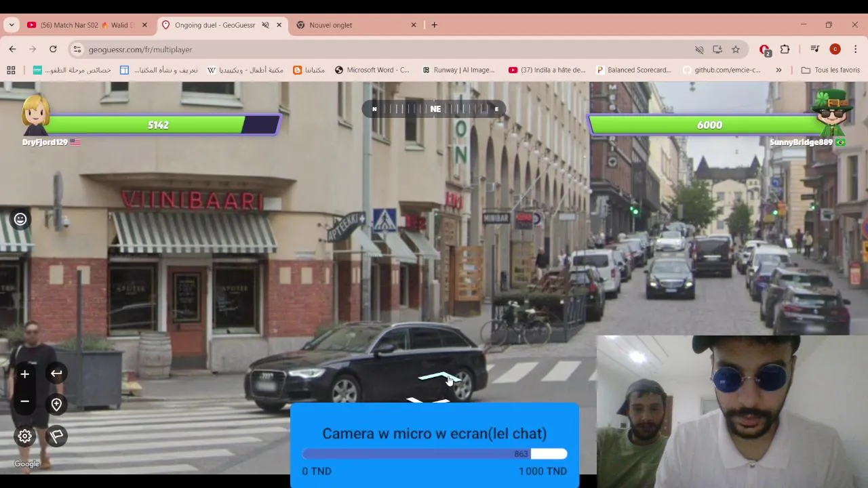The height and width of the screenshot is (488, 868).
Task: Zoom in with the plus button
Action: coord(24,374)
